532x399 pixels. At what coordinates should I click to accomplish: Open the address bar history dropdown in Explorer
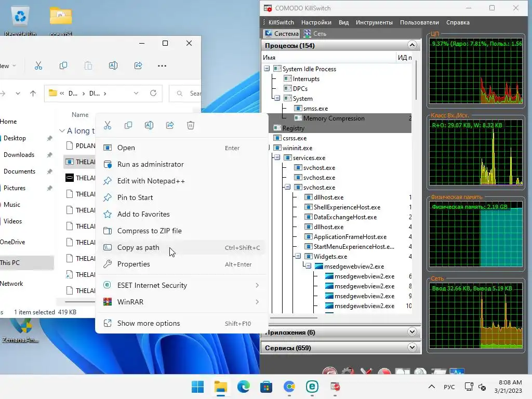click(136, 93)
